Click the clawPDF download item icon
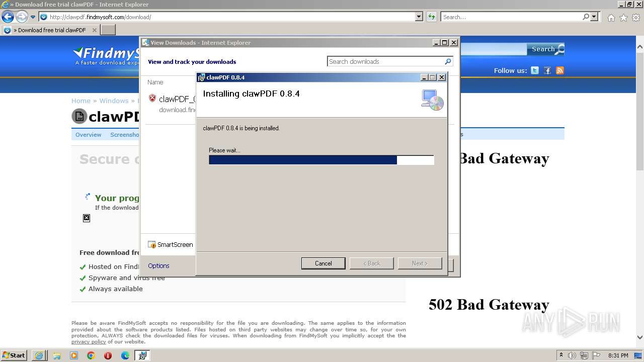This screenshot has height=362, width=644. 152,98
